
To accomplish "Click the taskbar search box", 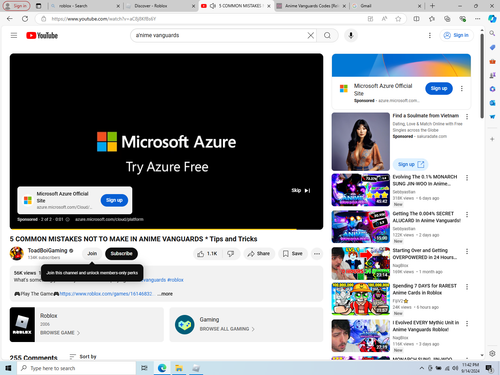I will click(x=76, y=368).
